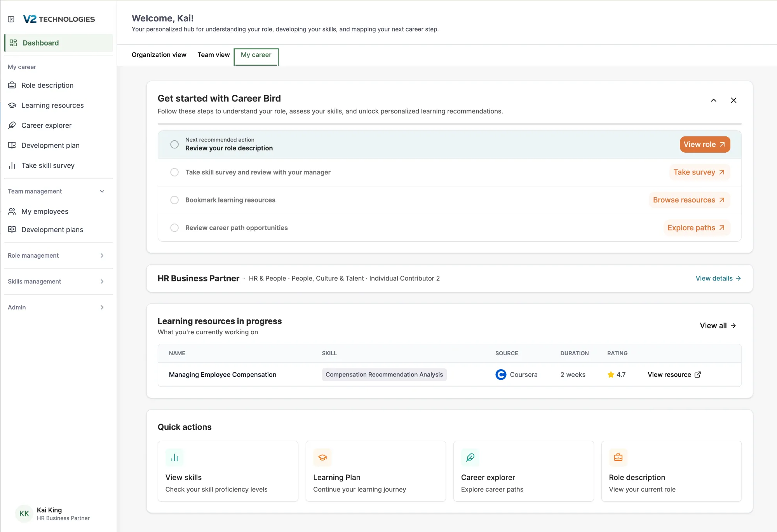Click the Coursera logo in the resources table
The width and height of the screenshot is (777, 532).
[501, 375]
